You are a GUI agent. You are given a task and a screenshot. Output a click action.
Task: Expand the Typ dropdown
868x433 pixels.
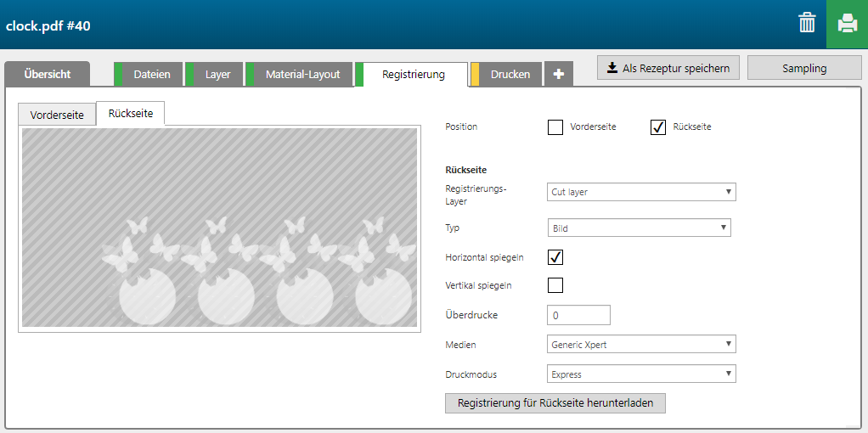[x=639, y=228]
